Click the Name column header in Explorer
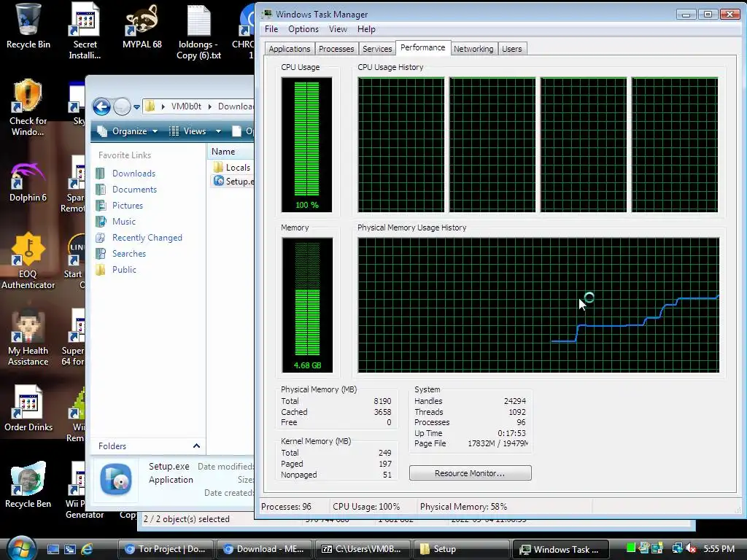Image resolution: width=747 pixels, height=560 pixels. pyautogui.click(x=231, y=152)
